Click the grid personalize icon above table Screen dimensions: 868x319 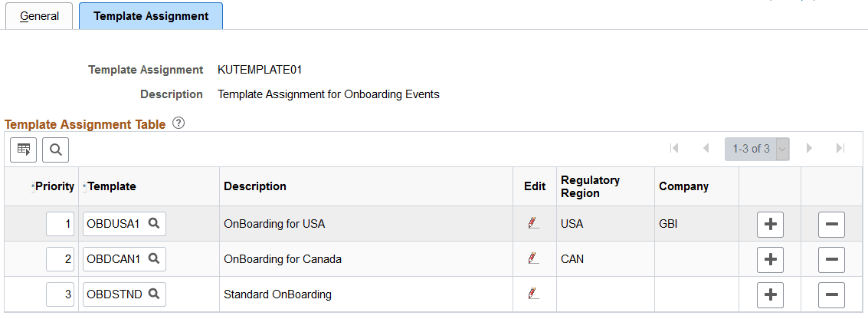[24, 150]
